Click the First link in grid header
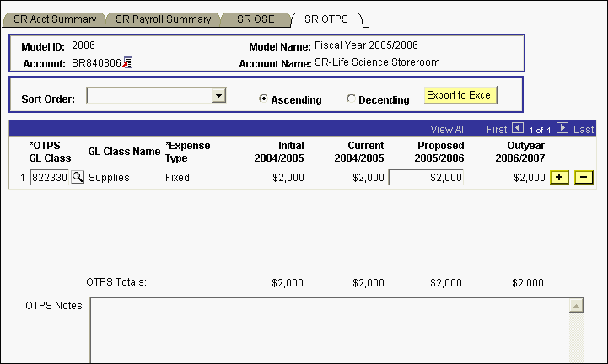 pos(498,129)
